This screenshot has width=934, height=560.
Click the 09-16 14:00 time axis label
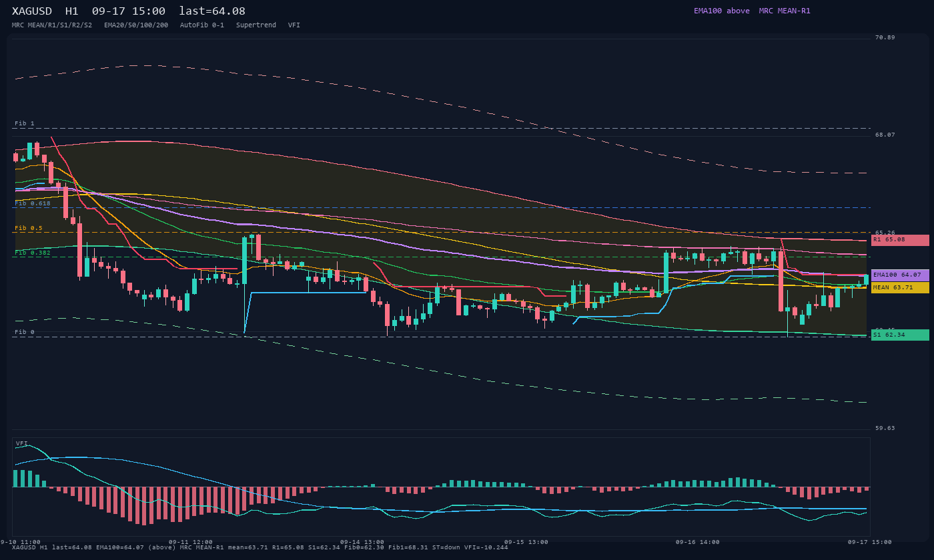pos(698,542)
